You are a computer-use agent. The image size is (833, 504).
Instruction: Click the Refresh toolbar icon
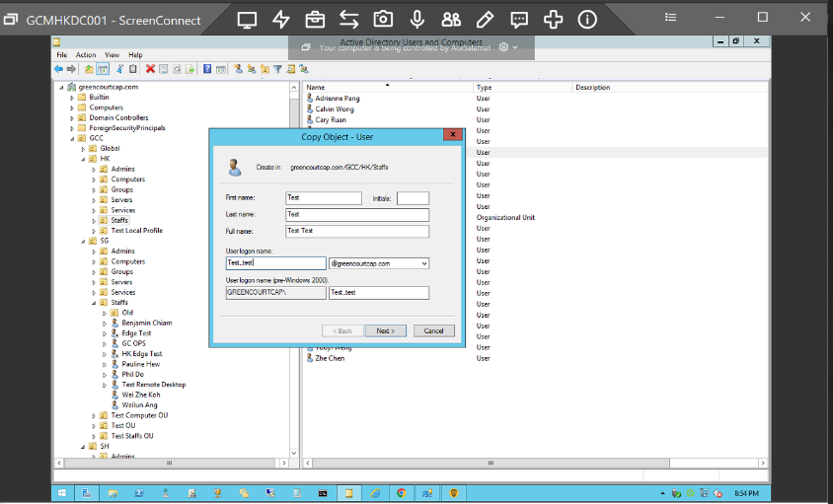click(177, 69)
